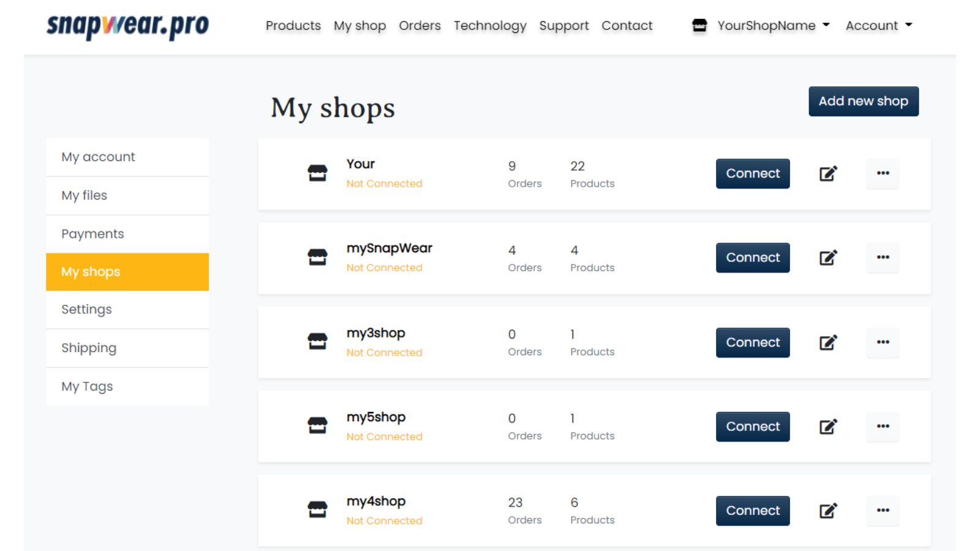Click the shop name 'Your'

(x=360, y=164)
